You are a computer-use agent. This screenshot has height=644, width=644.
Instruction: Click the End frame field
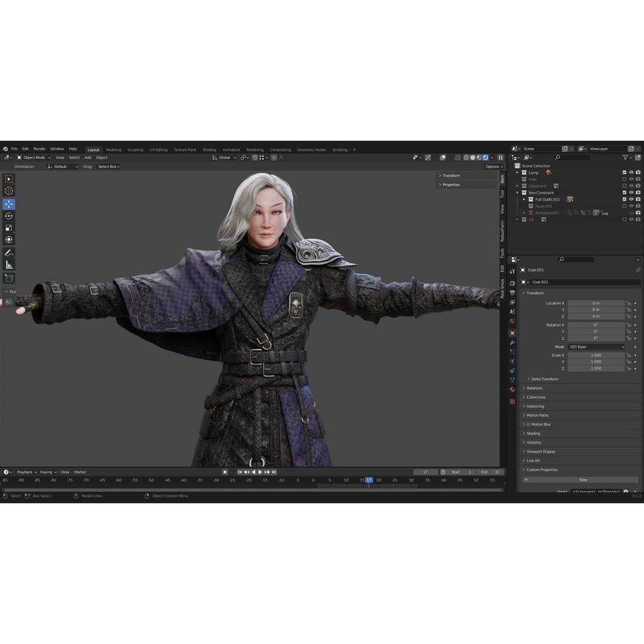coord(490,472)
